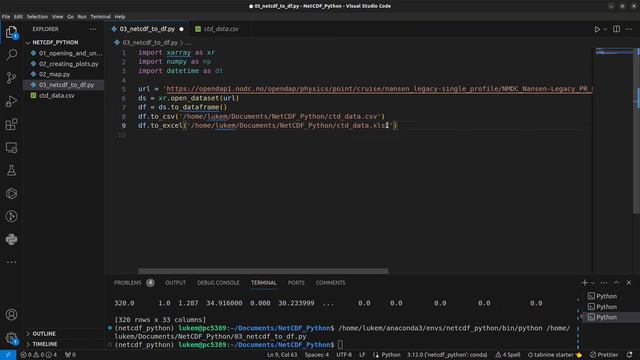Close the terminal panel
The image size is (640, 360).
(629, 282)
